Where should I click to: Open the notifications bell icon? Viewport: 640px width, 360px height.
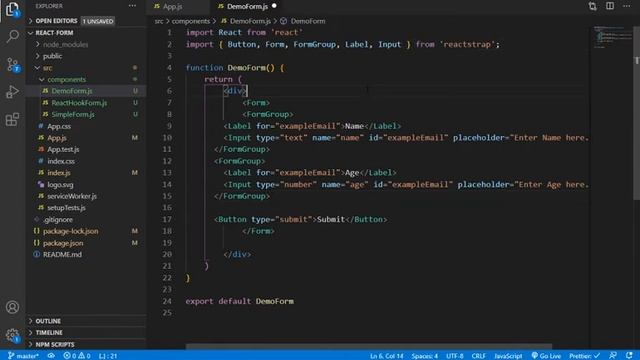coord(629,356)
